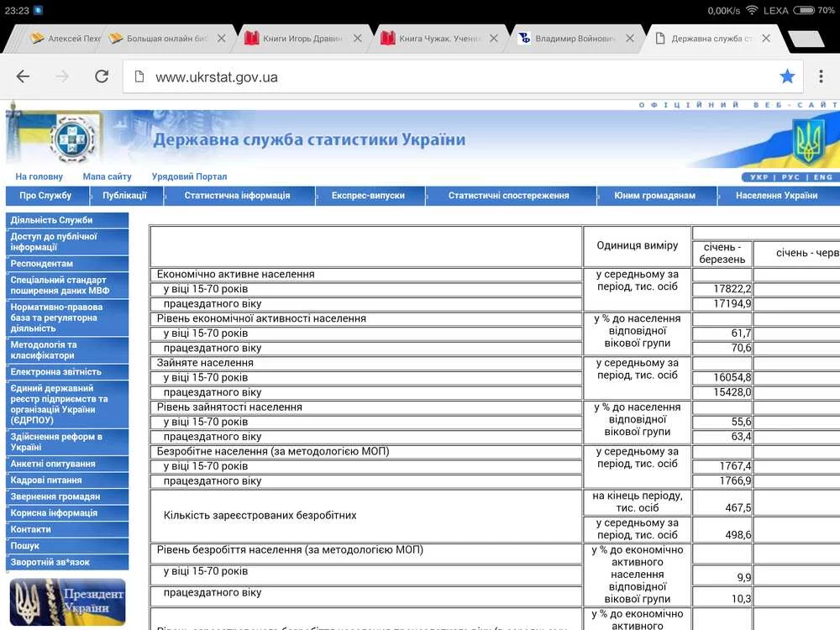Switch site language to УКР
Screen dimensions: 840x630
pyautogui.click(x=759, y=177)
